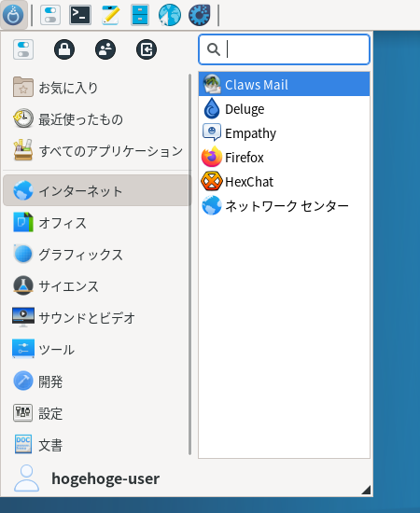
Task: Open settings manager icon inside the menu
Action: click(23, 49)
